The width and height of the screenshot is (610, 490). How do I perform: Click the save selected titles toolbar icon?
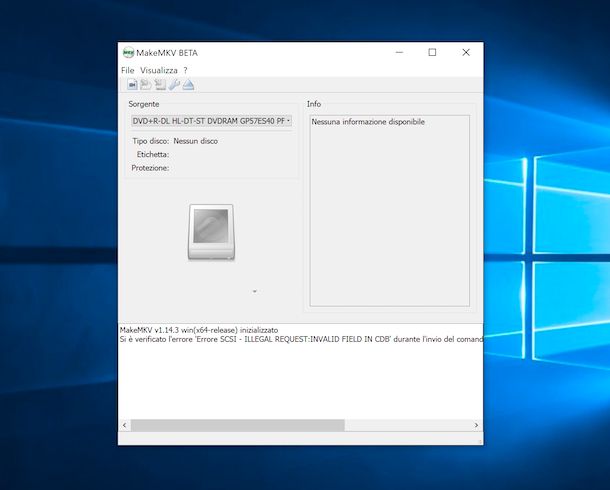coord(160,84)
